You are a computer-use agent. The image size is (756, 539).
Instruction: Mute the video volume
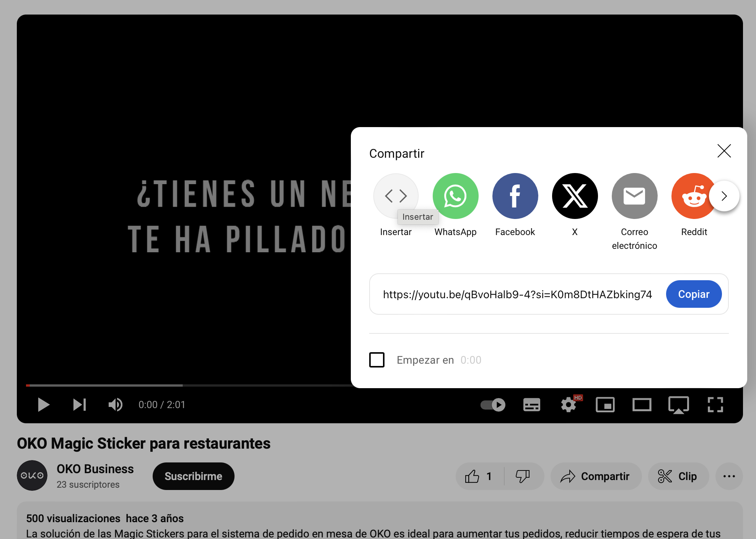pyautogui.click(x=115, y=405)
